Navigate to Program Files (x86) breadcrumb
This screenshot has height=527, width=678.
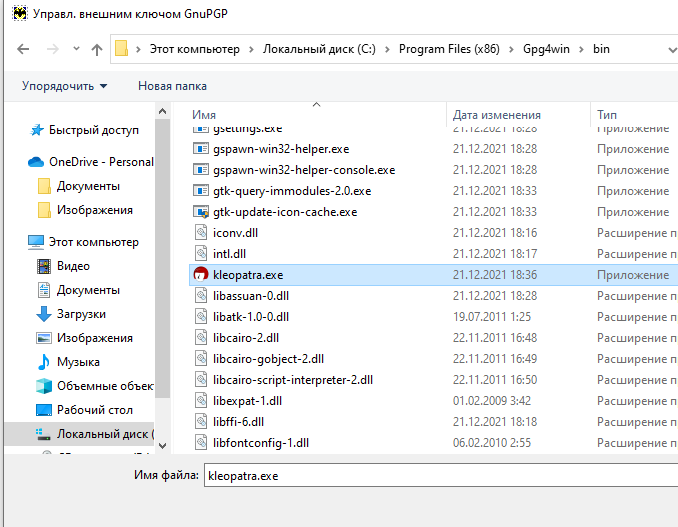449,49
